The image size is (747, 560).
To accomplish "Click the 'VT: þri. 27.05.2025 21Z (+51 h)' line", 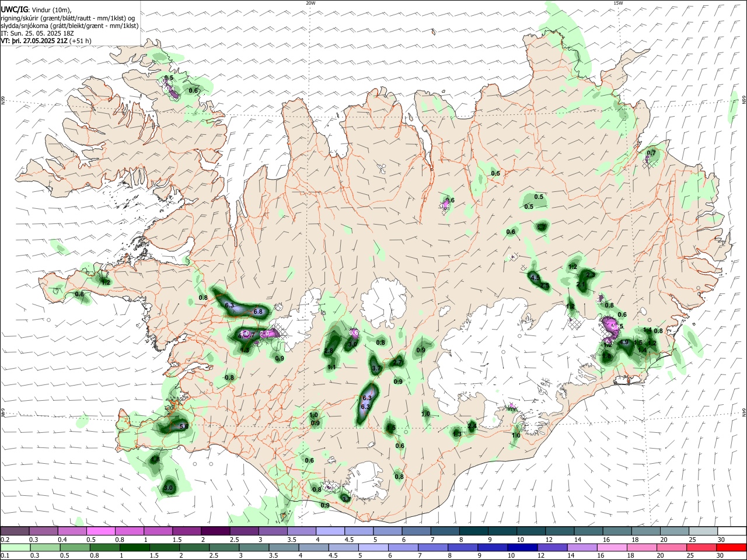I will click(x=46, y=41).
